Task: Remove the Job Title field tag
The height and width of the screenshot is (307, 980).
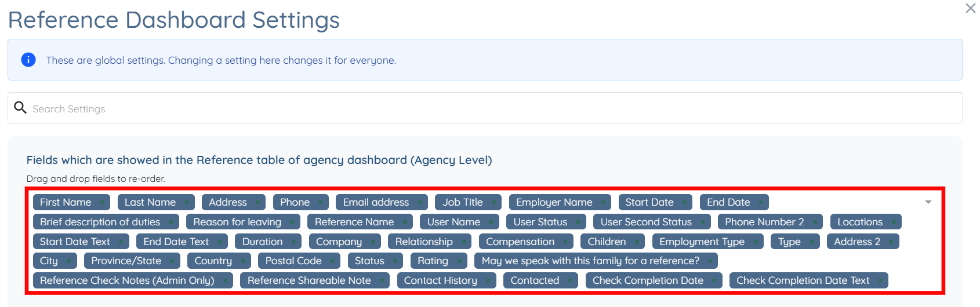Action: pos(493,202)
